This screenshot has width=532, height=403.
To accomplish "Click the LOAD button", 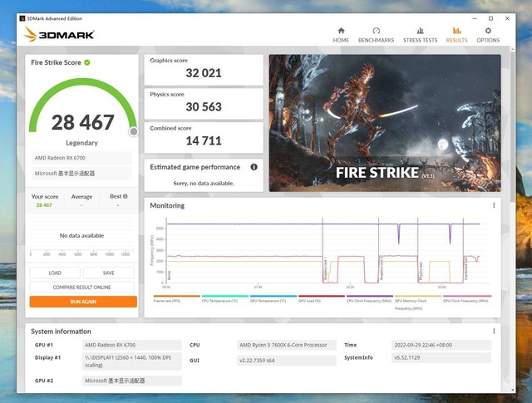I will (55, 273).
